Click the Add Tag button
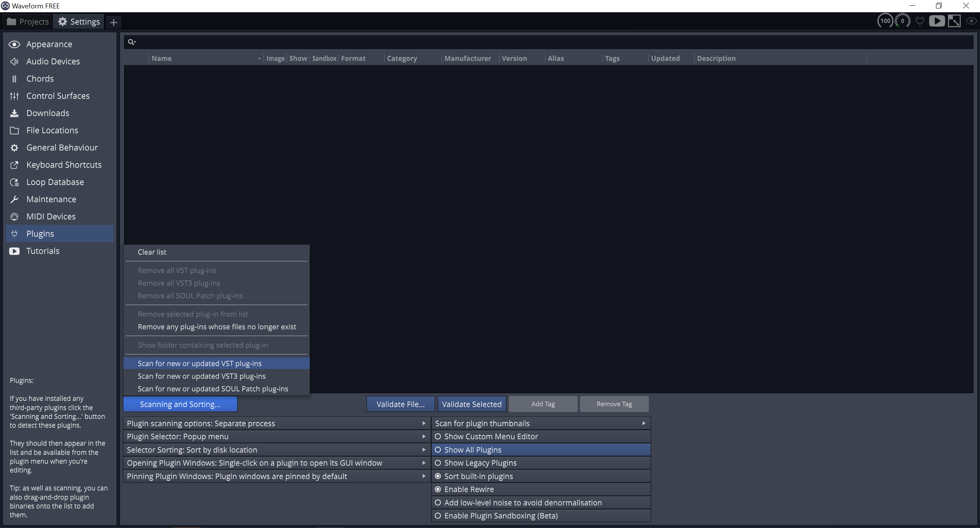This screenshot has width=980, height=528. (x=543, y=404)
